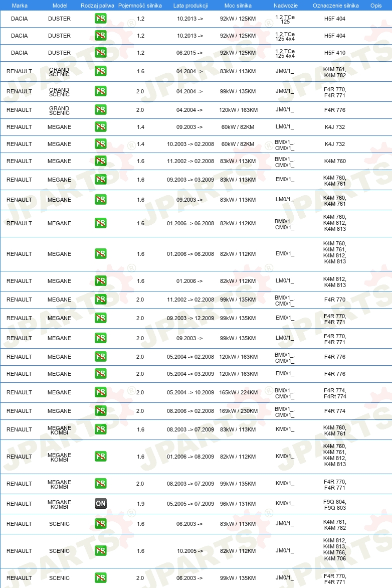
Task: Click the Moc silnika column header
Action: click(x=238, y=6)
